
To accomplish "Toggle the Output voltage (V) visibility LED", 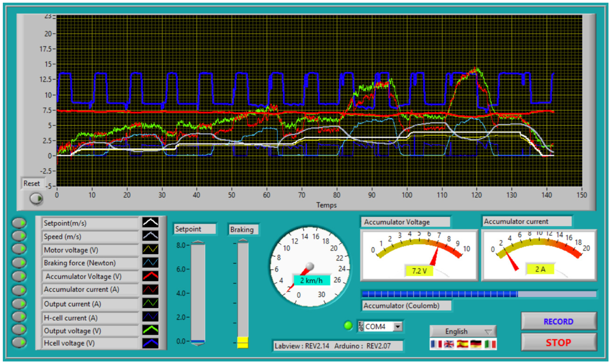I will coord(19,330).
